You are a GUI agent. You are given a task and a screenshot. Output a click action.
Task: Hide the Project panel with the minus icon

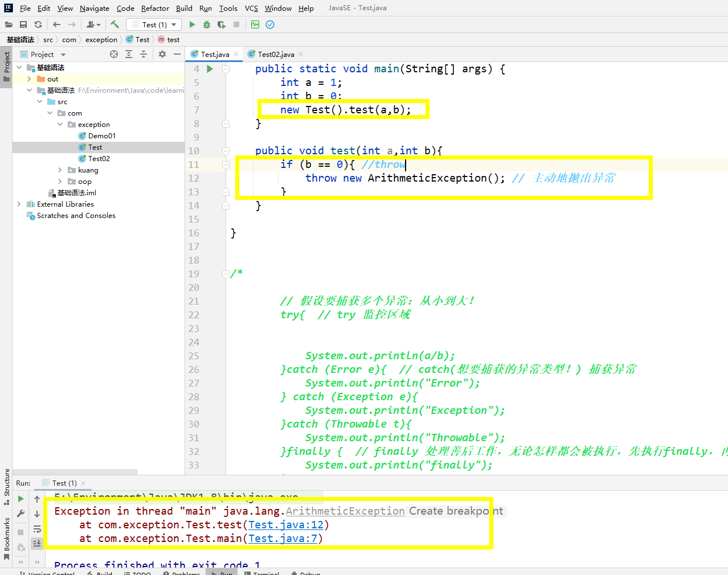177,54
